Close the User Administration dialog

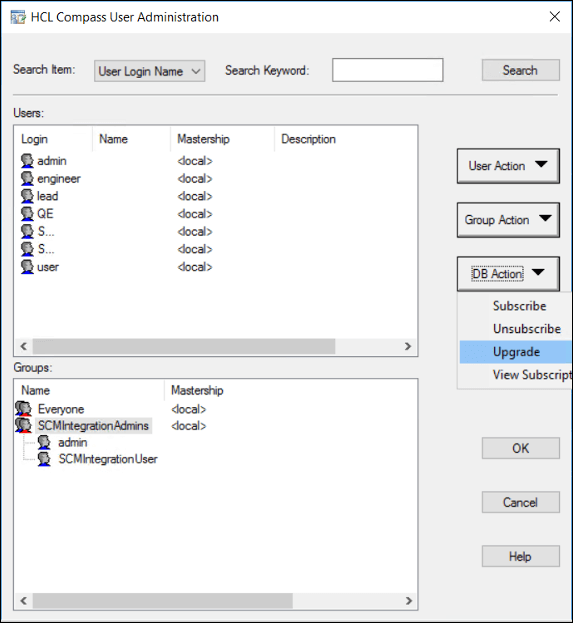point(555,17)
